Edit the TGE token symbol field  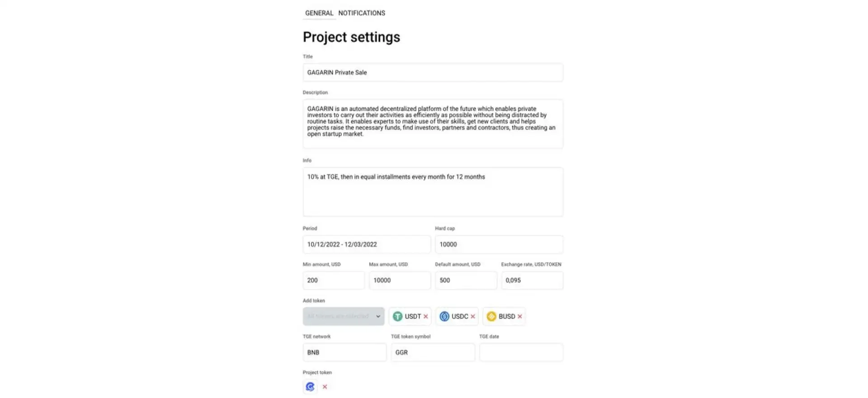click(433, 352)
